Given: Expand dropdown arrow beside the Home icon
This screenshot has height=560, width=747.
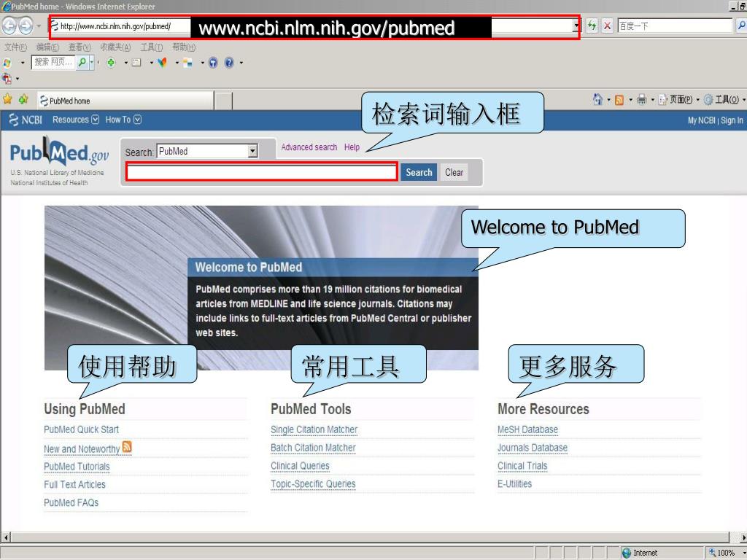Looking at the screenshot, I should (608, 99).
